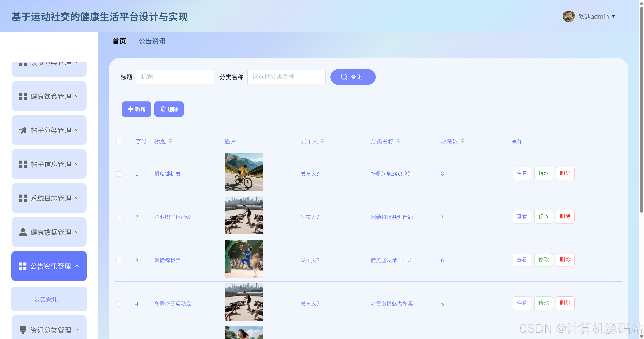Sort by 分类名称 column arrows

(x=398, y=141)
